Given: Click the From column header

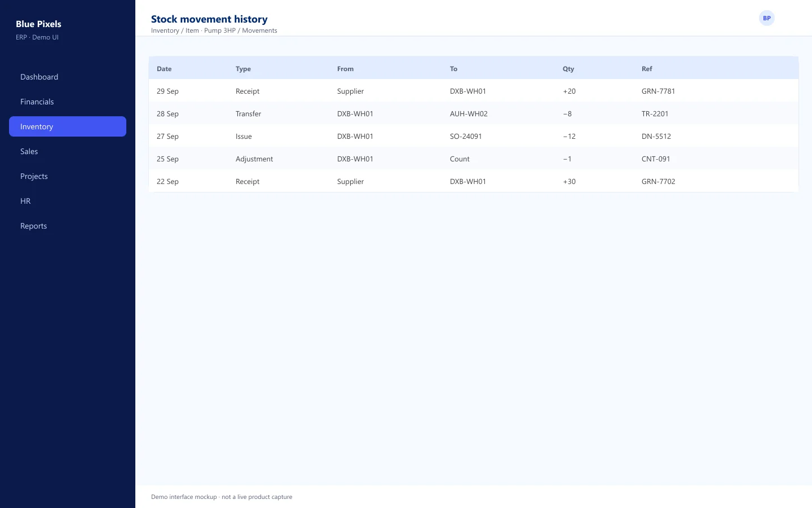Looking at the screenshot, I should pos(345,69).
